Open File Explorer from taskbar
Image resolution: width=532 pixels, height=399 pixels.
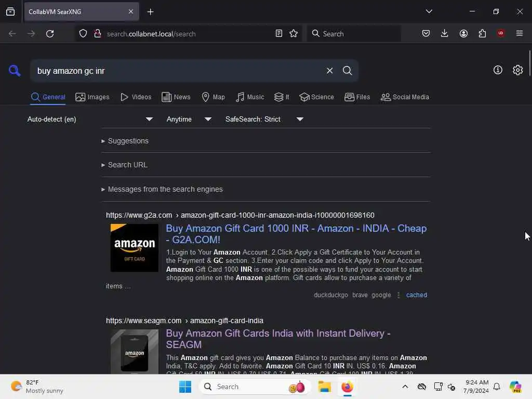click(x=324, y=387)
